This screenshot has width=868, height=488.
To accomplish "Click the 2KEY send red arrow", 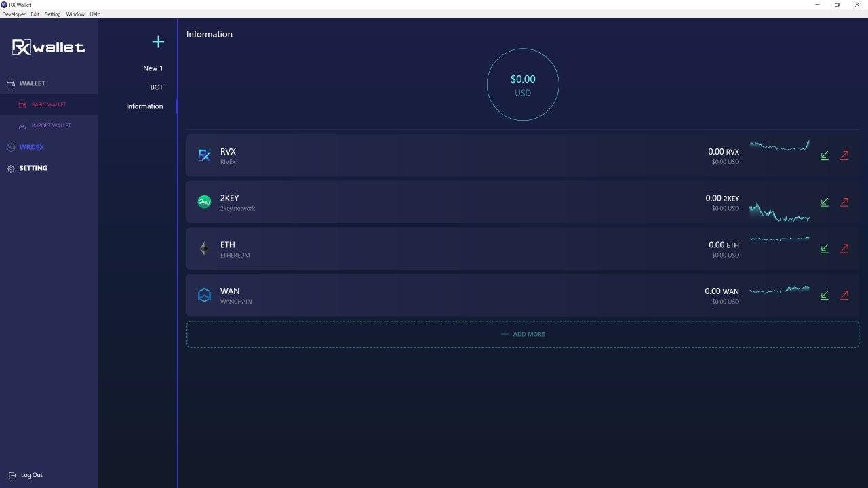I will pos(844,202).
